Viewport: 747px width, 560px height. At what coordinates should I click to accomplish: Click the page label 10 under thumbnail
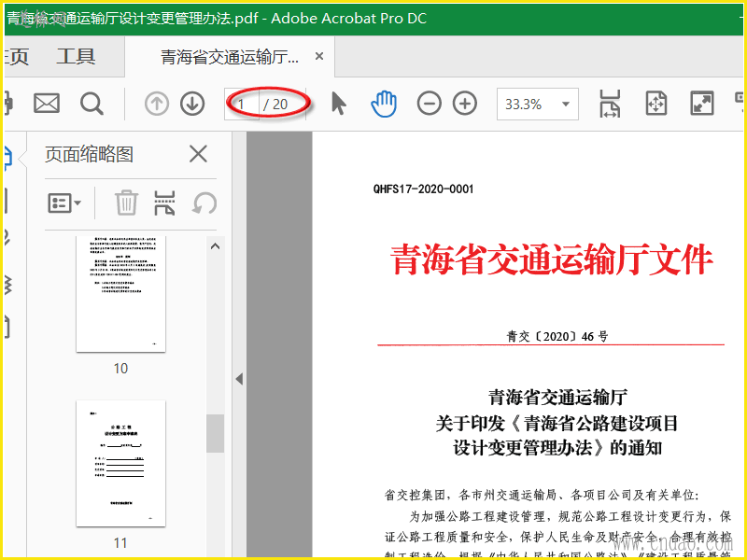[x=120, y=368]
